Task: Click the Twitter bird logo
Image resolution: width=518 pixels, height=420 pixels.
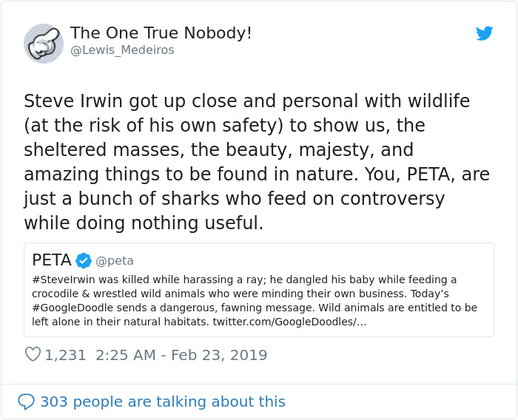Action: 484,33
